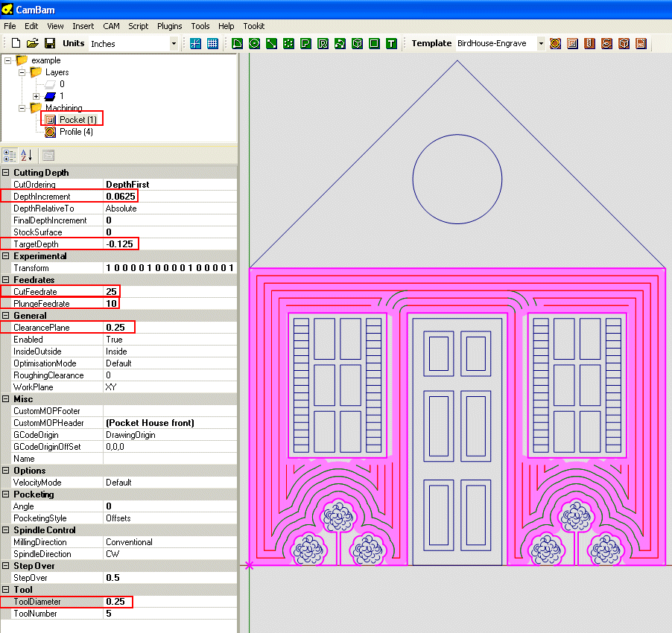Click the New file icon
The image size is (672, 633).
(16, 44)
